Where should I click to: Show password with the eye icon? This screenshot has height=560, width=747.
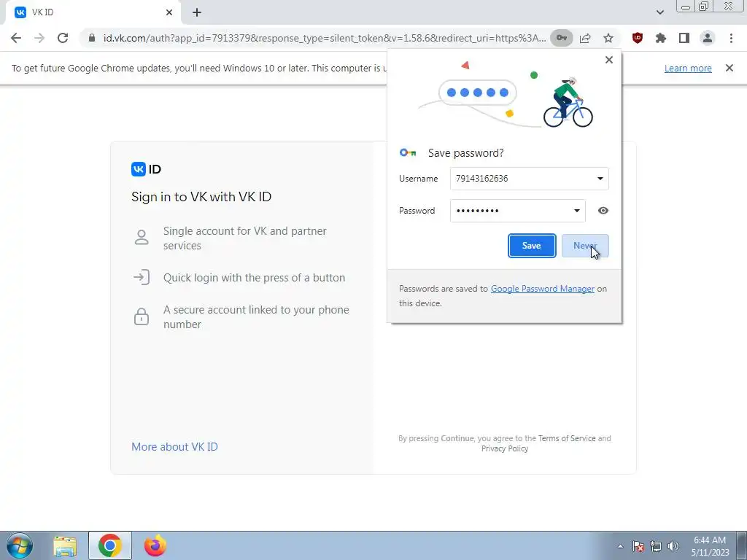click(603, 211)
